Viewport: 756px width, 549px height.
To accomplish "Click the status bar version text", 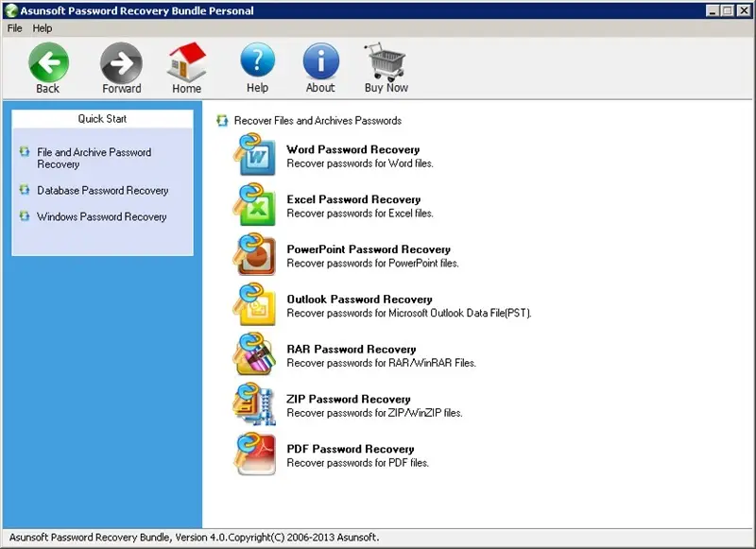I will tap(195, 537).
